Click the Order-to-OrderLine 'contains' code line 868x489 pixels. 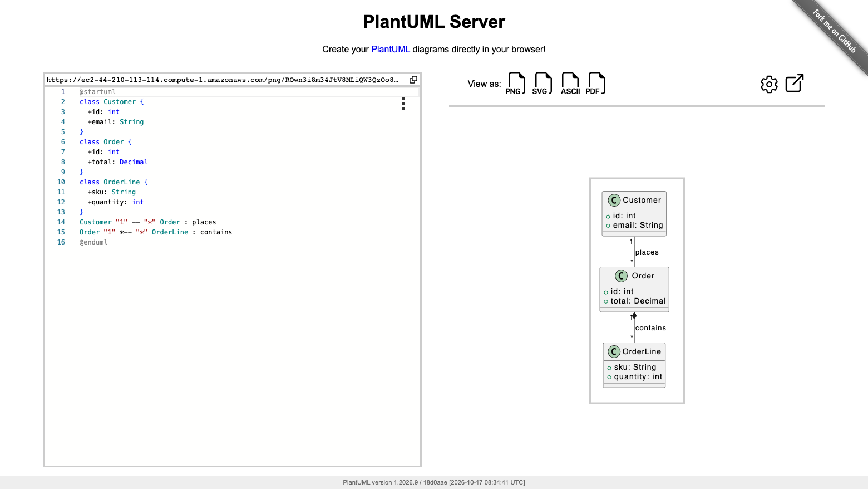tap(156, 232)
